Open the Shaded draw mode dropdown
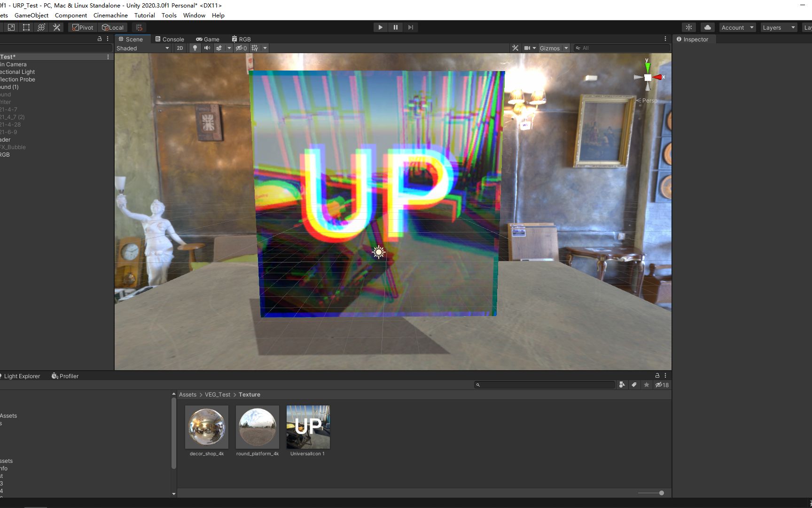This screenshot has height=508, width=812. point(141,48)
